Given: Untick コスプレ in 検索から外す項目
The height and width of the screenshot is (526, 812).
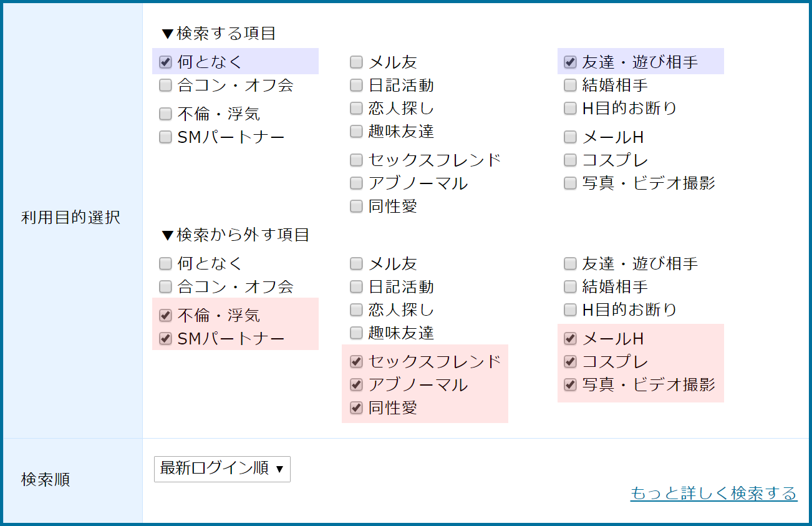Looking at the screenshot, I should click(570, 361).
